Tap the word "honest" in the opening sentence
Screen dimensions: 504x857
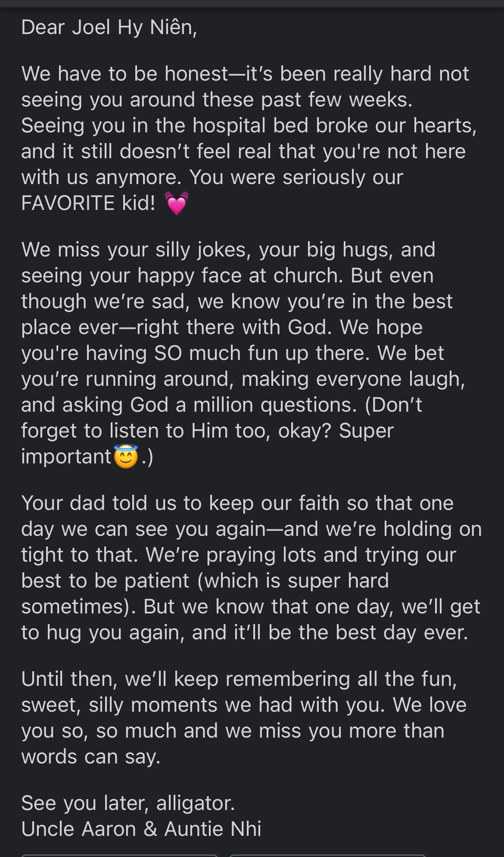click(196, 74)
